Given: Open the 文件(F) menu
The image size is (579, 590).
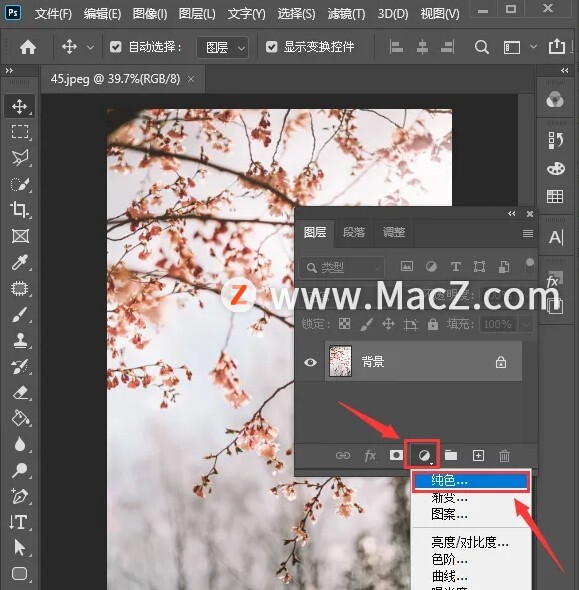Looking at the screenshot, I should pyautogui.click(x=53, y=14).
